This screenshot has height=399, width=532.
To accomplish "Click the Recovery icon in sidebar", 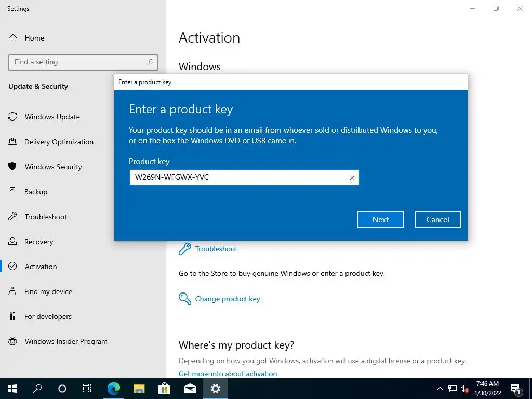I will click(12, 241).
